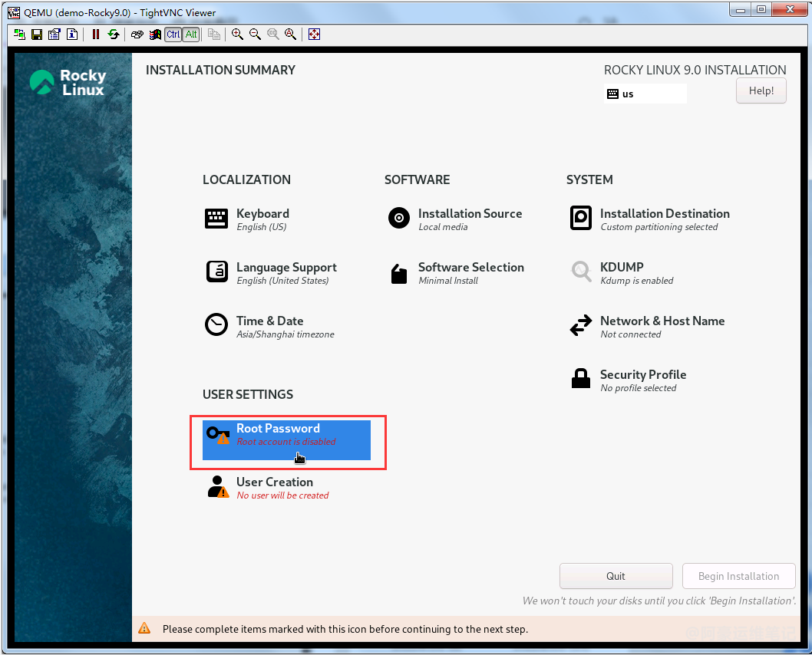Click the Help! button
This screenshot has width=812, height=655.
click(761, 91)
